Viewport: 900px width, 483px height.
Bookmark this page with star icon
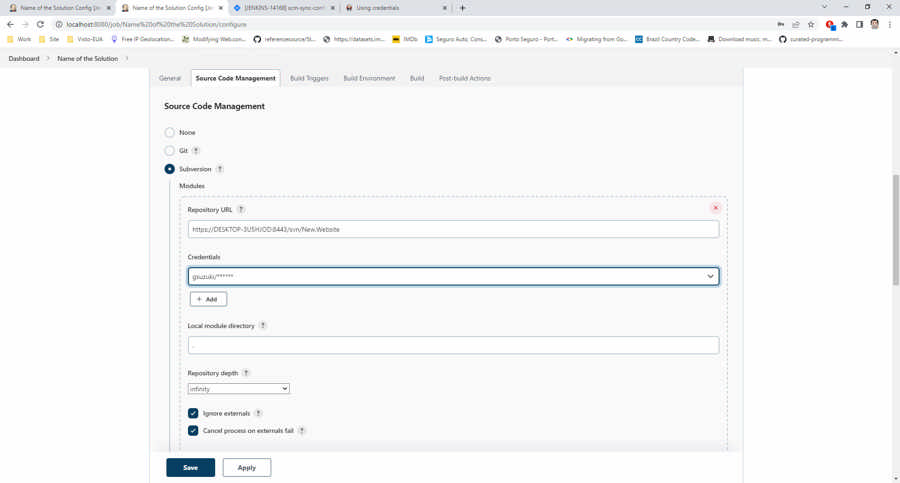811,24
